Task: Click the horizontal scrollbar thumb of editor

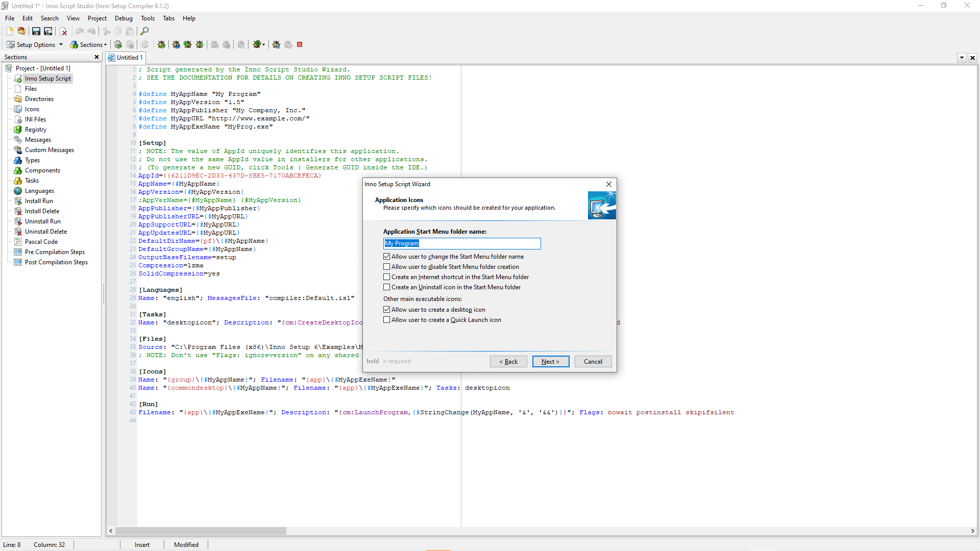Action: pos(201,531)
